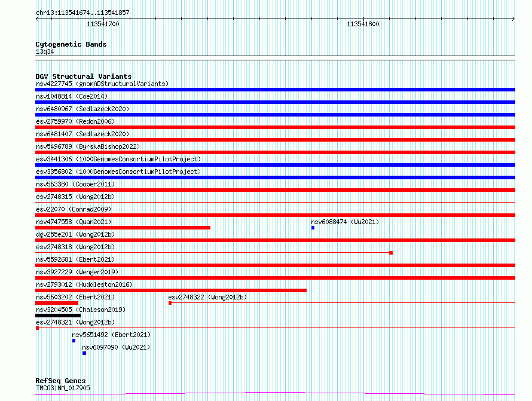Screen dimensions: 532x401
Task: Click the red start marker of esv2748322
Action: [170, 303]
